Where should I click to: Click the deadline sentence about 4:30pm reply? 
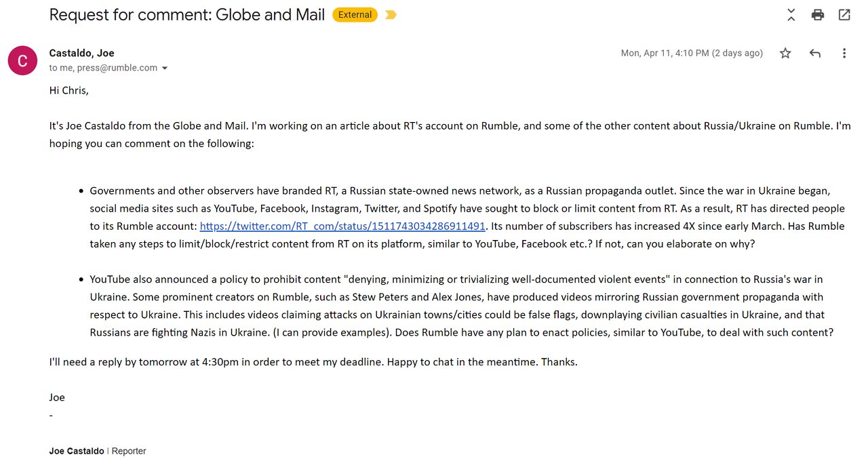[313, 362]
